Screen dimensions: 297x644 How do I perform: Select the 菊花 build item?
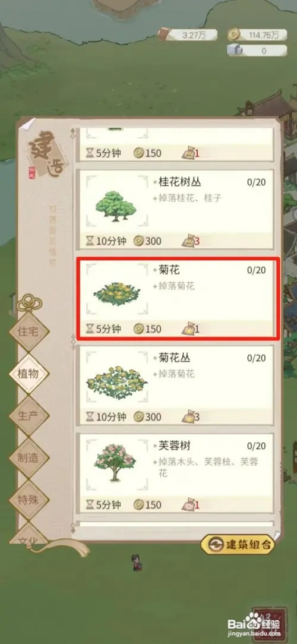click(178, 298)
